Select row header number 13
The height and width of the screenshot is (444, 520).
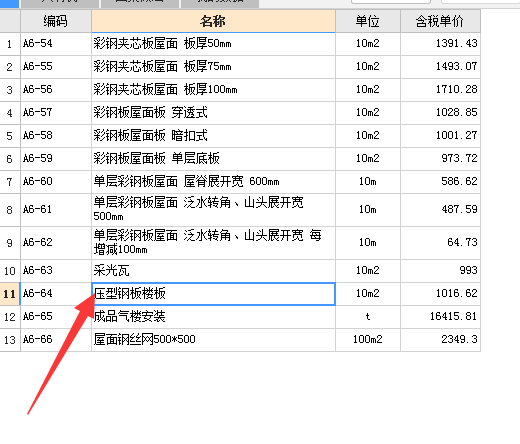click(10, 340)
